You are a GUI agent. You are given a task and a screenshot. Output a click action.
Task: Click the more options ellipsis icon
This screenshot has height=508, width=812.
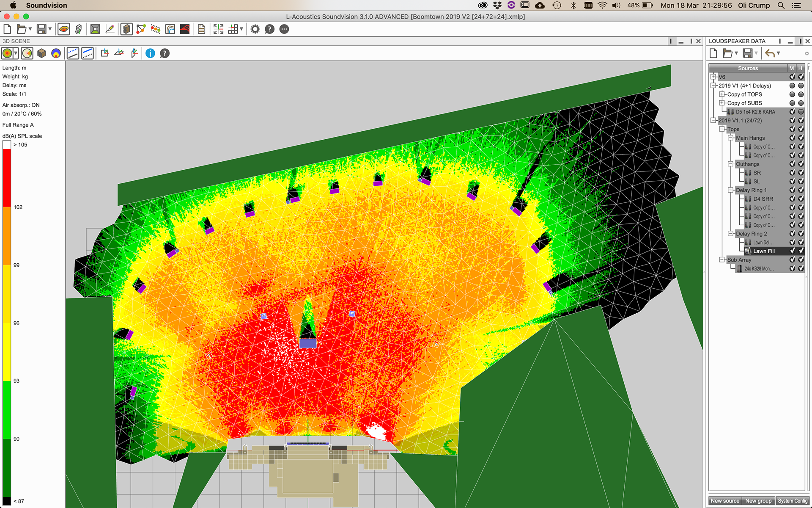(x=284, y=29)
